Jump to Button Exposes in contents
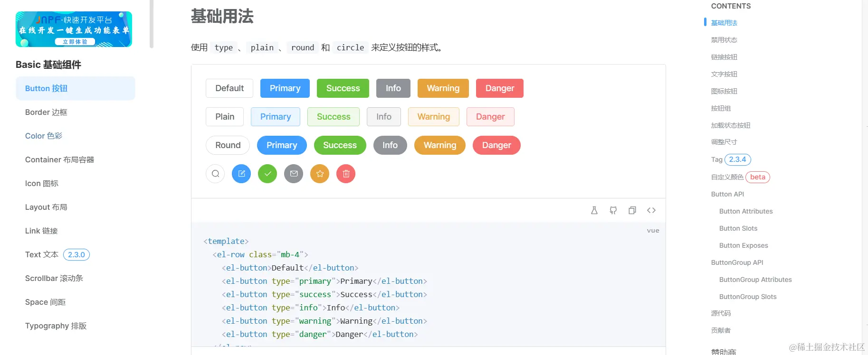868x355 pixels. click(x=744, y=245)
